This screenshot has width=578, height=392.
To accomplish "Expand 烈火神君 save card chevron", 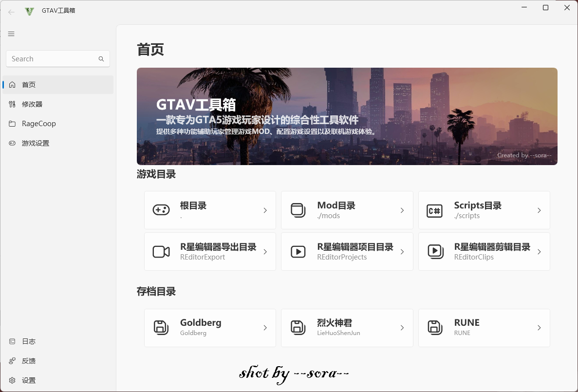I will [x=402, y=328].
